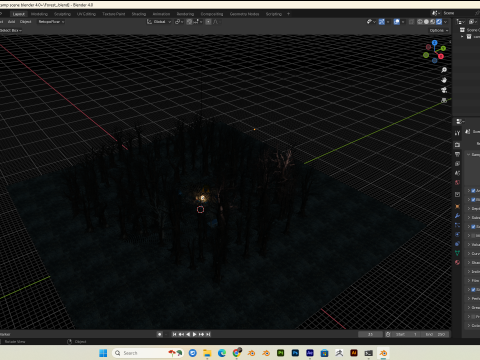The image size is (480, 360).
Task: Open the View Layer properties tab
Action: [457, 164]
